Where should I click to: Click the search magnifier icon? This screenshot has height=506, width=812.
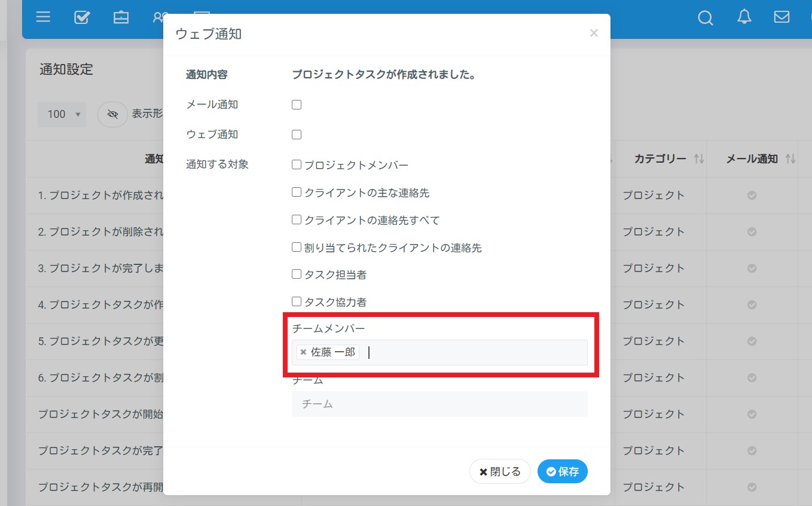coord(706,18)
